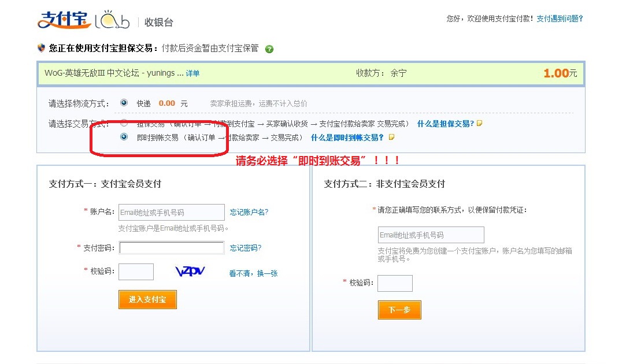
Task: Focus the 支付密码 input field
Action: click(x=172, y=248)
